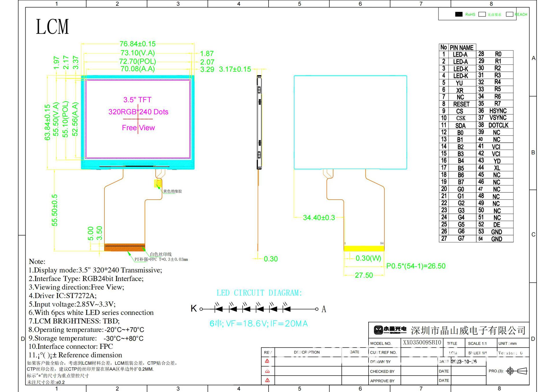Click the 3.5" TFT label in display
The width and height of the screenshot is (555, 392).
pyautogui.click(x=137, y=100)
